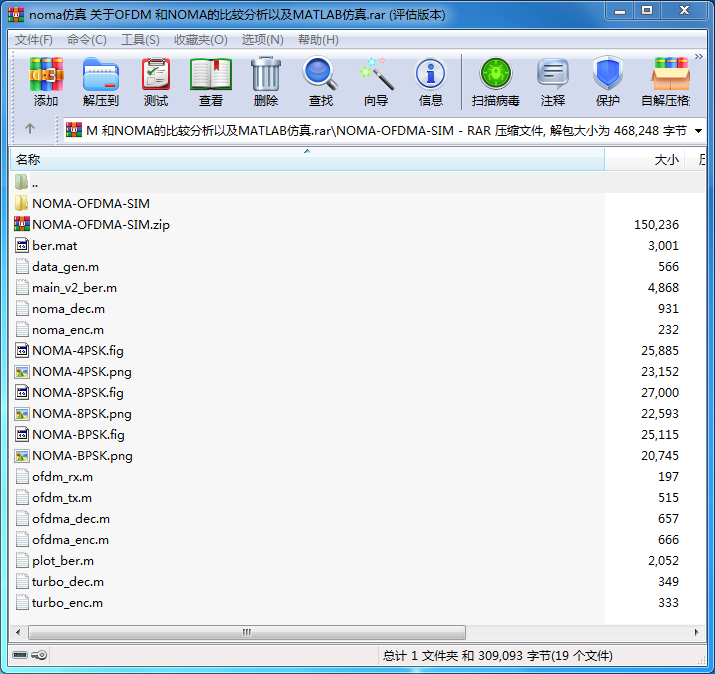The image size is (715, 674).
Task: Click the address path text field
Action: tap(386, 131)
